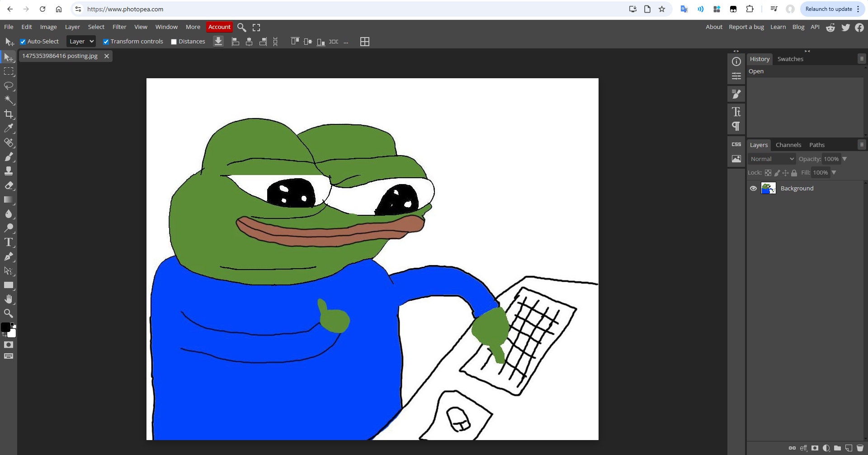Create a new layer folder

(x=838, y=448)
